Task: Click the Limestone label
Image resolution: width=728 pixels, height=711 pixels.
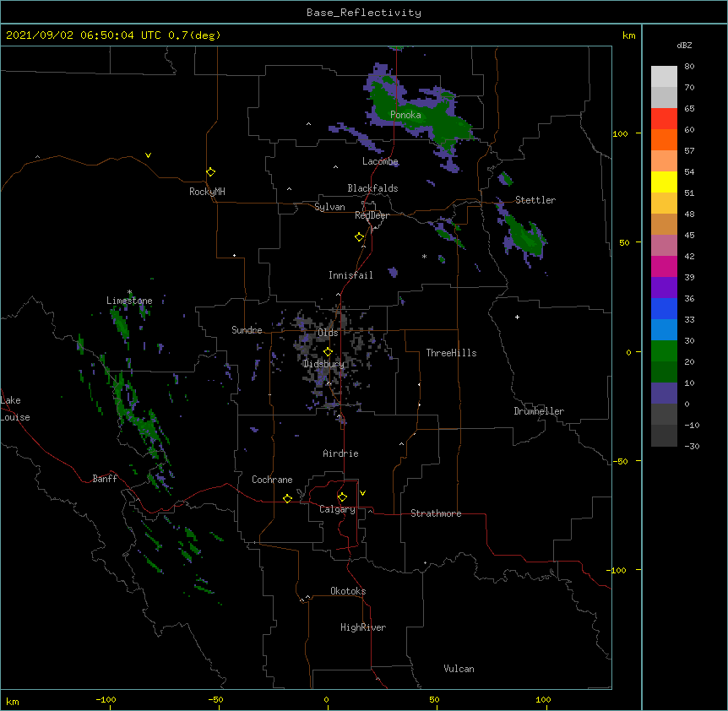Action: (129, 301)
